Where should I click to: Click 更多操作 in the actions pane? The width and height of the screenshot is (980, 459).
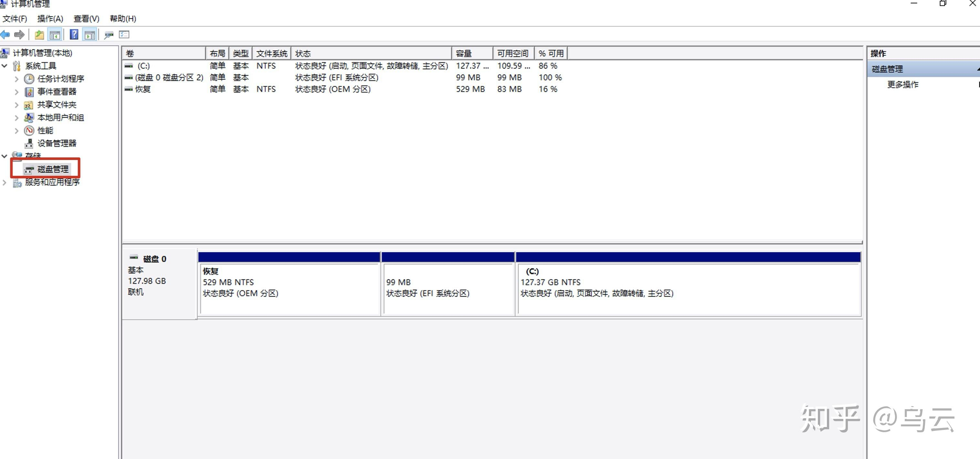pyautogui.click(x=902, y=84)
